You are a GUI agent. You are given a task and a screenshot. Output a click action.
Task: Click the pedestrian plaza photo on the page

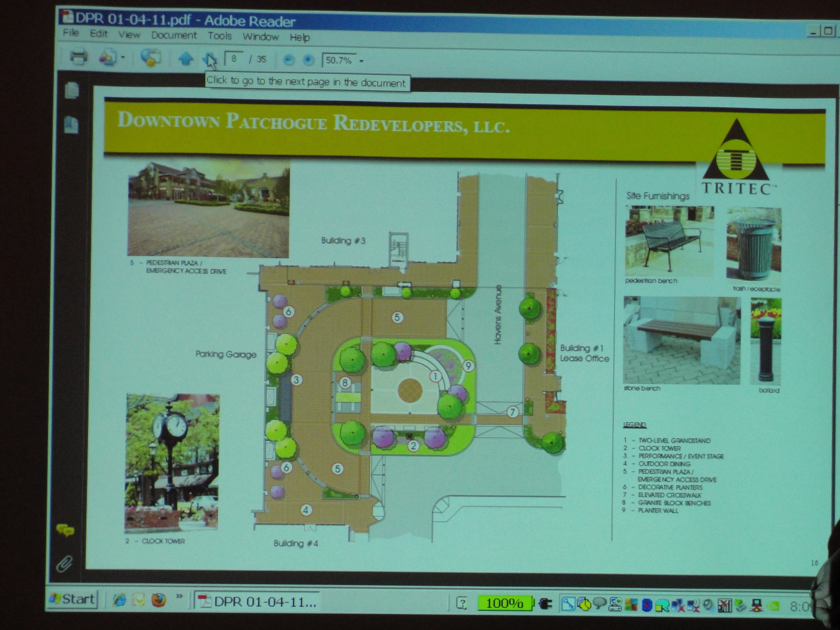[208, 208]
